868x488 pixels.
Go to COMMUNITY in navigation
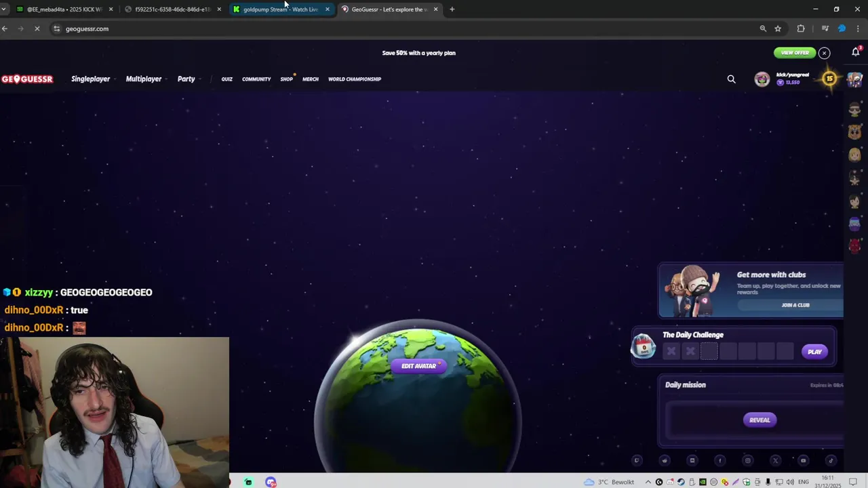click(x=256, y=79)
